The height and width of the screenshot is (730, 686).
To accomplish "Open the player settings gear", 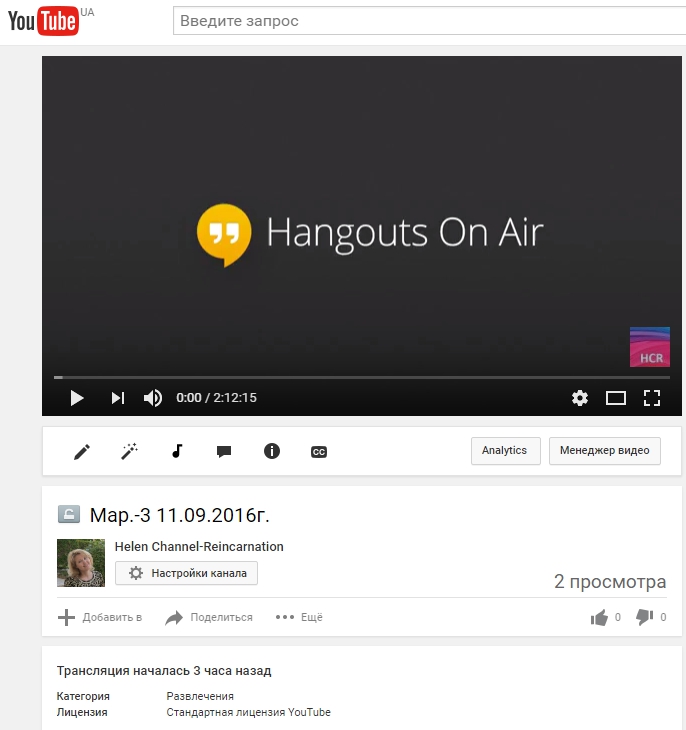I will [580, 398].
